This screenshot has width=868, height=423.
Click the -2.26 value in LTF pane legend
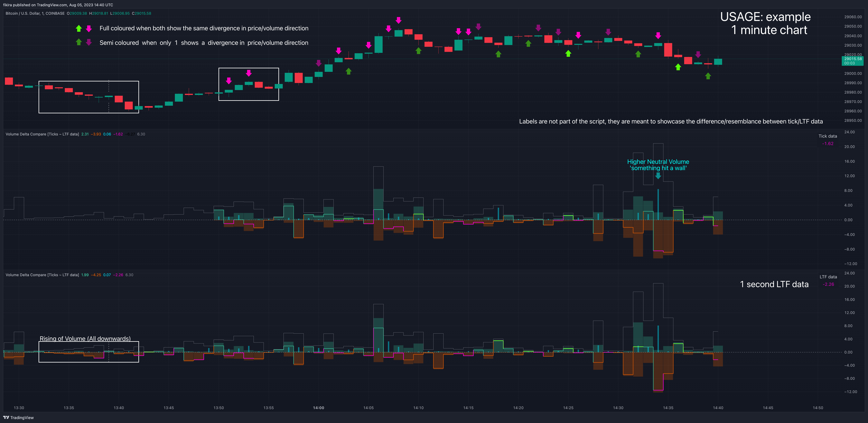point(118,275)
